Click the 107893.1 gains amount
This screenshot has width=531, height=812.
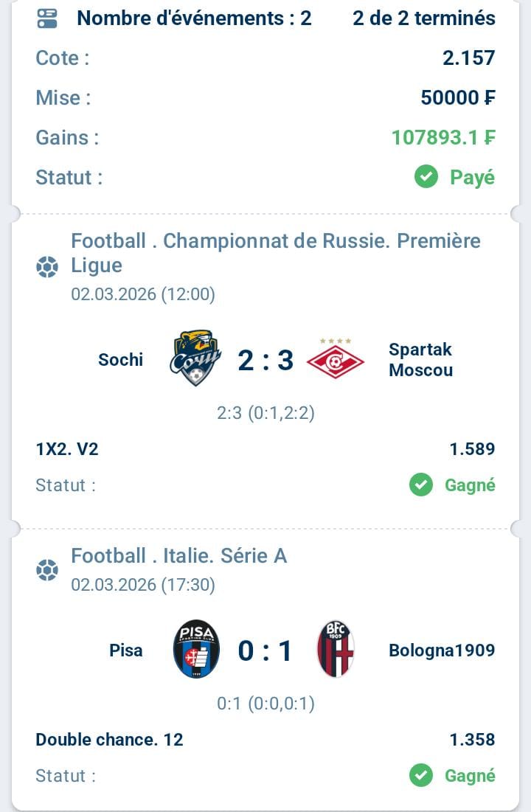442,138
